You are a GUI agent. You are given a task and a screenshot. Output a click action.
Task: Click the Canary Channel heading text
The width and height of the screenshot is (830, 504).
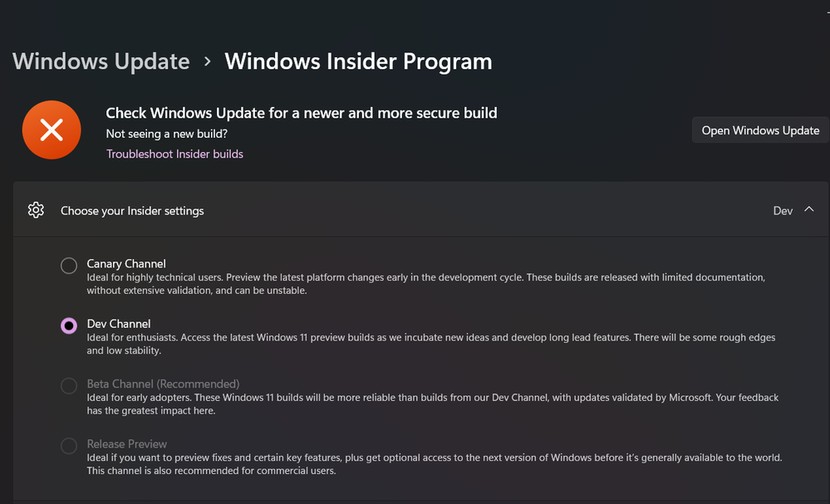[126, 263]
